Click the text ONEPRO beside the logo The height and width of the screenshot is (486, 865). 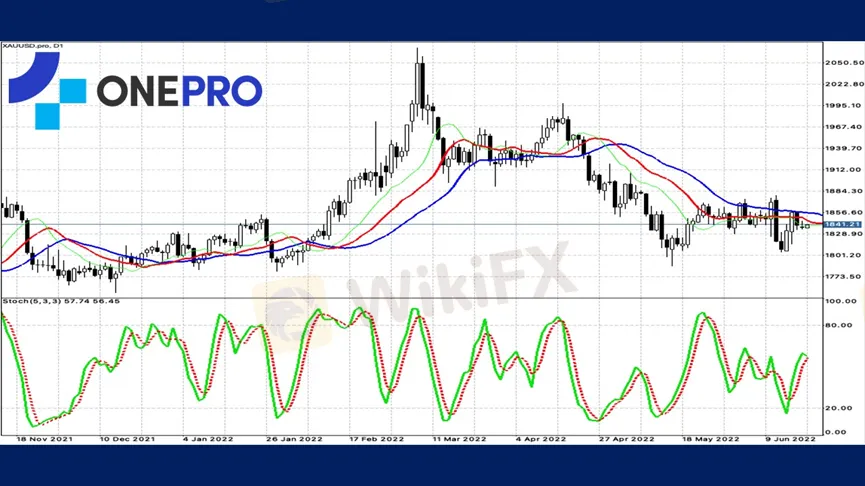[179, 92]
